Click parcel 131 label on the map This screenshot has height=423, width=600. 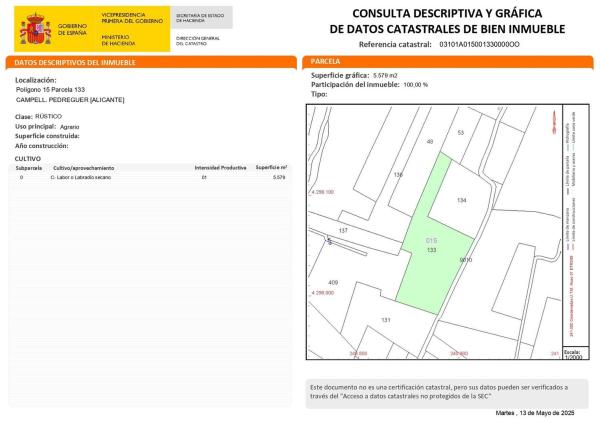pyautogui.click(x=386, y=320)
